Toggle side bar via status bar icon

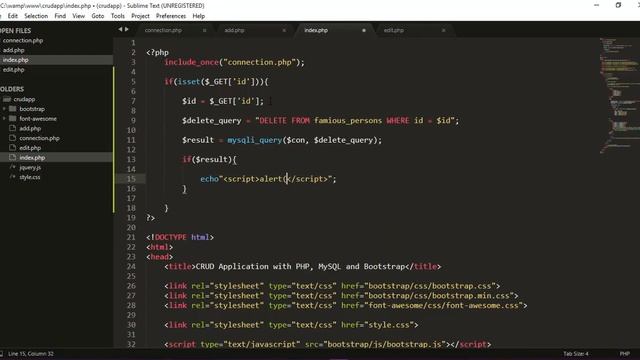(x=1, y=354)
